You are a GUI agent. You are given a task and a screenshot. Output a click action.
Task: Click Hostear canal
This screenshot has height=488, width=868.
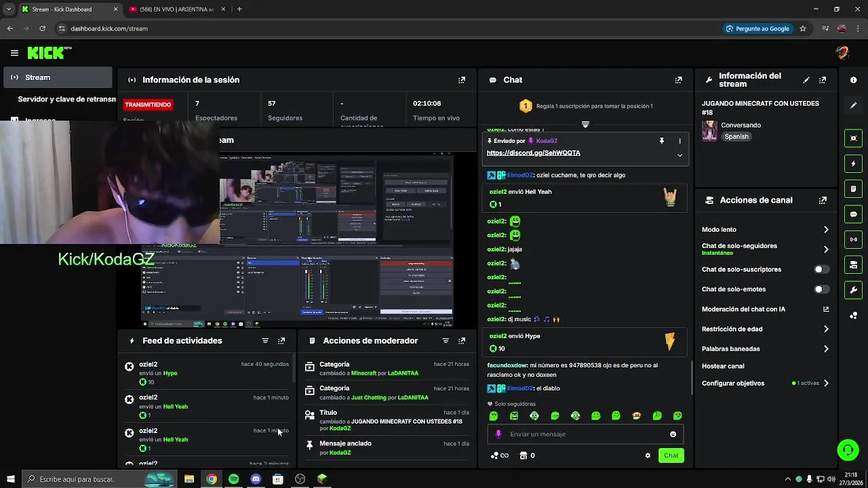723,366
